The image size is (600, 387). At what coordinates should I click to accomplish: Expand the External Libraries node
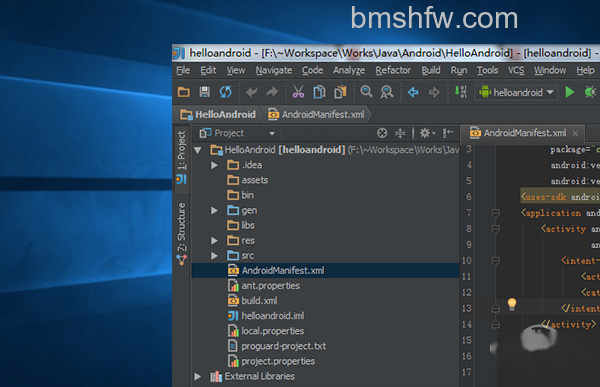click(x=197, y=376)
